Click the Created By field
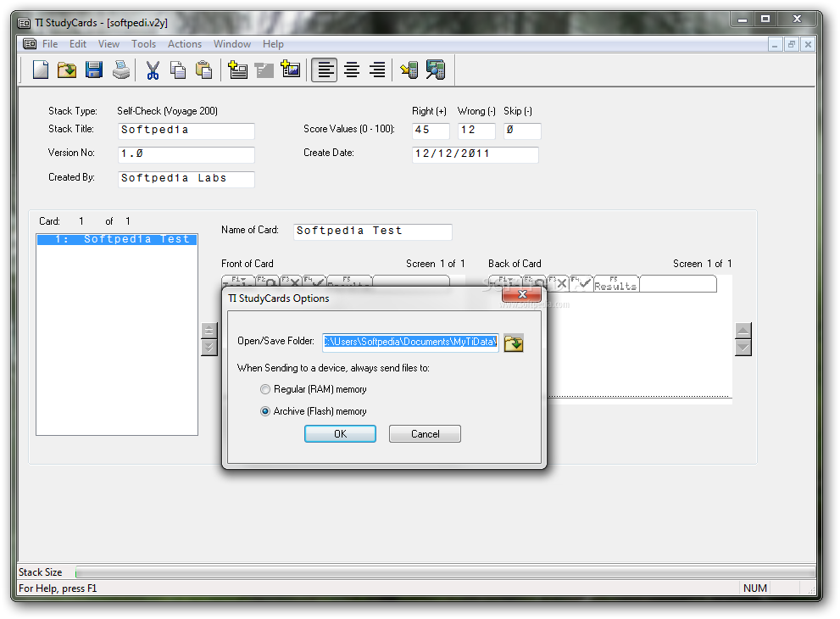This screenshot has width=840, height=619. click(x=186, y=178)
